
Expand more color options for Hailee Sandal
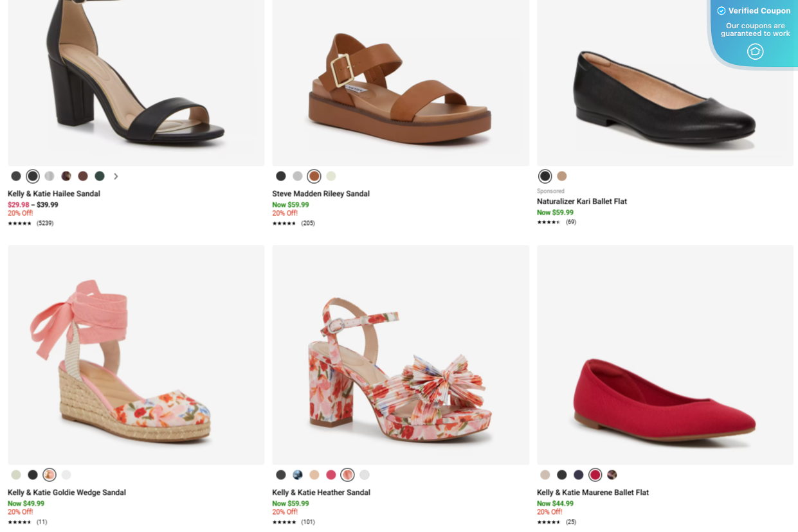(116, 175)
